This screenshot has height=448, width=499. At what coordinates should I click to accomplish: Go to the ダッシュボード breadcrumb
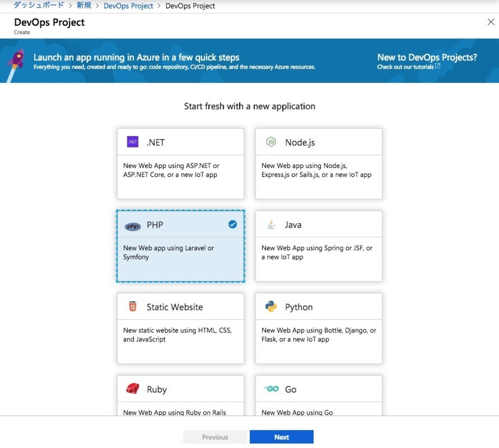(x=39, y=5)
